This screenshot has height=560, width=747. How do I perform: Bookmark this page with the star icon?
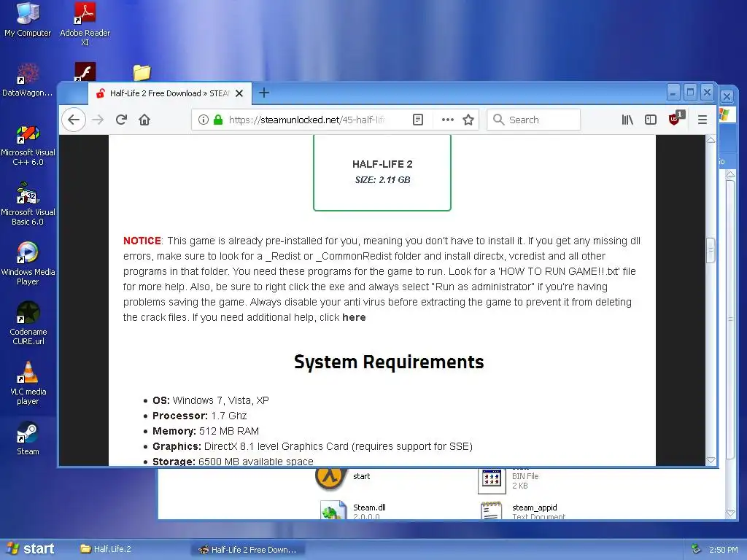pyautogui.click(x=468, y=120)
